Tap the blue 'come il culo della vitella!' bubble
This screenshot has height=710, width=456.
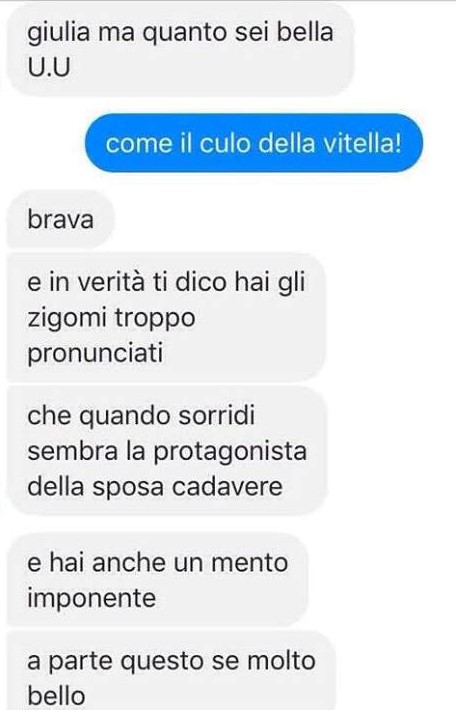(x=254, y=143)
